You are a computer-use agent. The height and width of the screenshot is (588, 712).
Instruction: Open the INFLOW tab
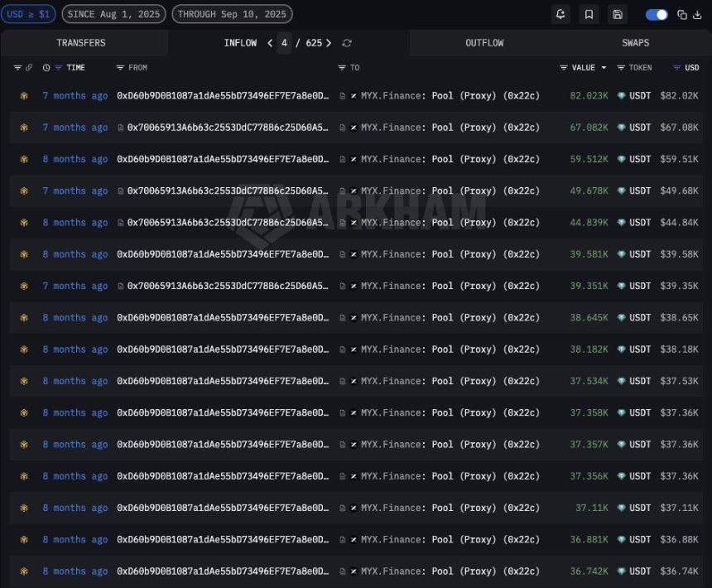click(240, 43)
